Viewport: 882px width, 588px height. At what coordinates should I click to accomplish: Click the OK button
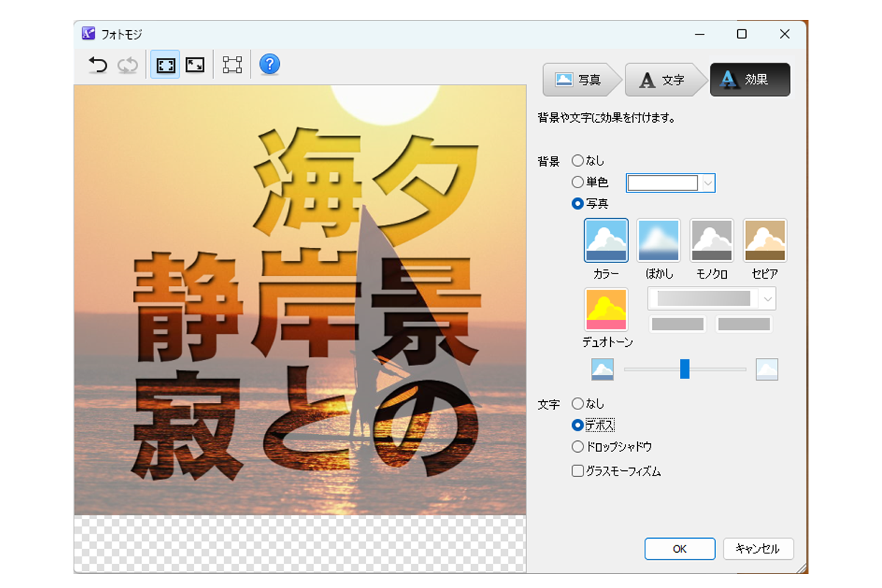click(x=679, y=549)
